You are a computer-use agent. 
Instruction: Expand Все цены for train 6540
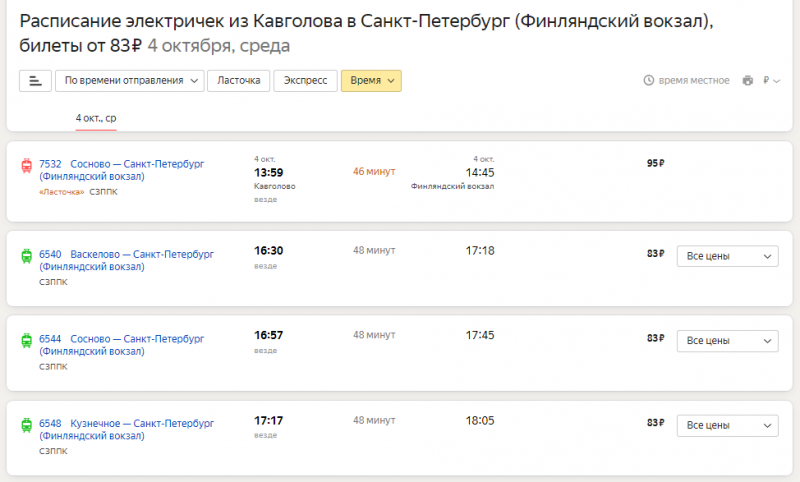pyautogui.click(x=727, y=256)
